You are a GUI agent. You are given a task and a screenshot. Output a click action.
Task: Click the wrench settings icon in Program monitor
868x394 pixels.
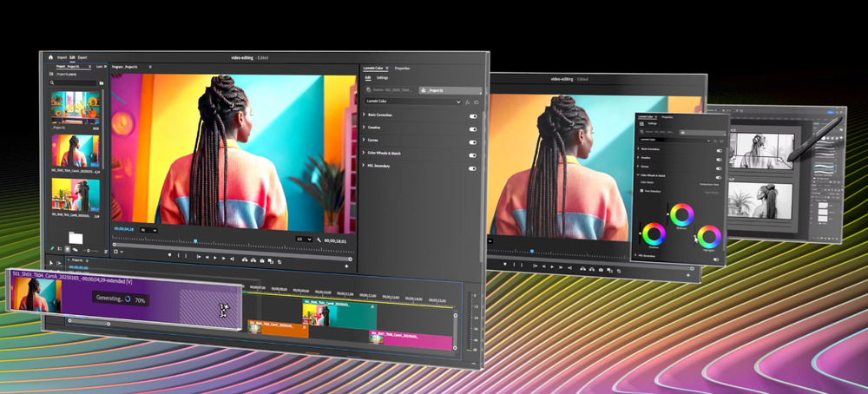(320, 240)
